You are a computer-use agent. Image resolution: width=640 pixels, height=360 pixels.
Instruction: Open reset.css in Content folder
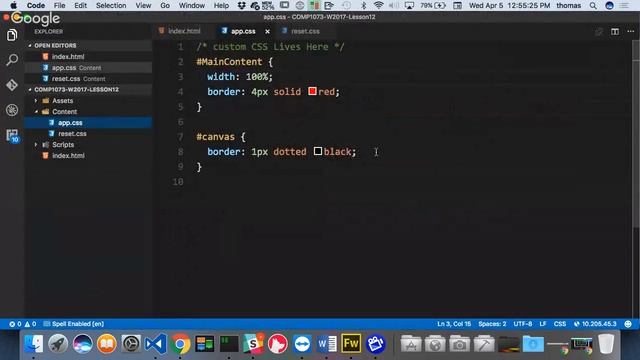tap(72, 133)
